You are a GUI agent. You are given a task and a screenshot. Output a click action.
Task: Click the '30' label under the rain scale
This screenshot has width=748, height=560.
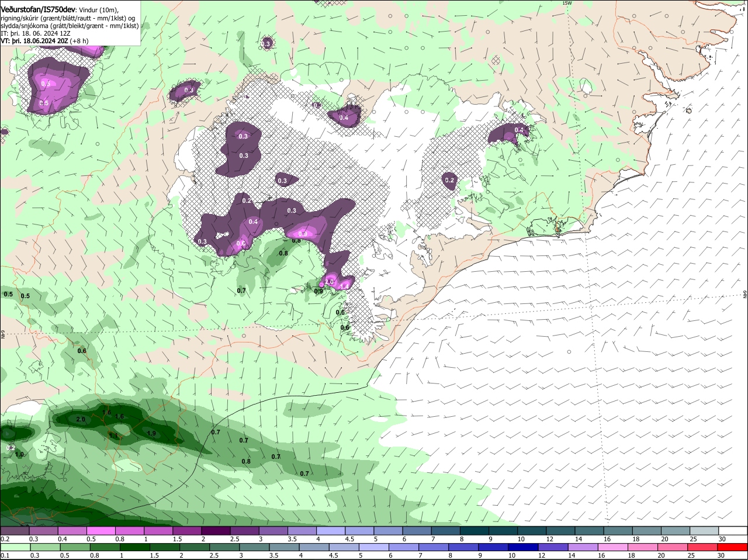pos(721,555)
